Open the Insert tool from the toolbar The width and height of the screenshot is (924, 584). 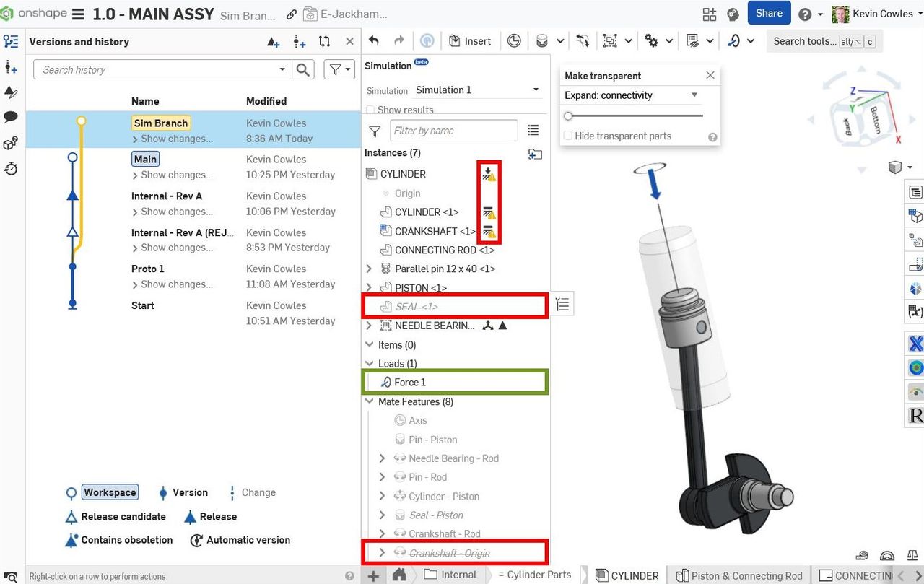471,41
